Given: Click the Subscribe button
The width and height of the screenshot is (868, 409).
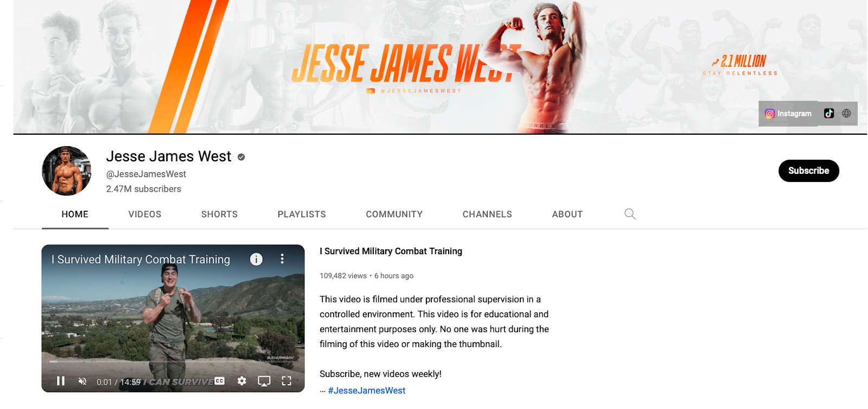Looking at the screenshot, I should click(809, 171).
